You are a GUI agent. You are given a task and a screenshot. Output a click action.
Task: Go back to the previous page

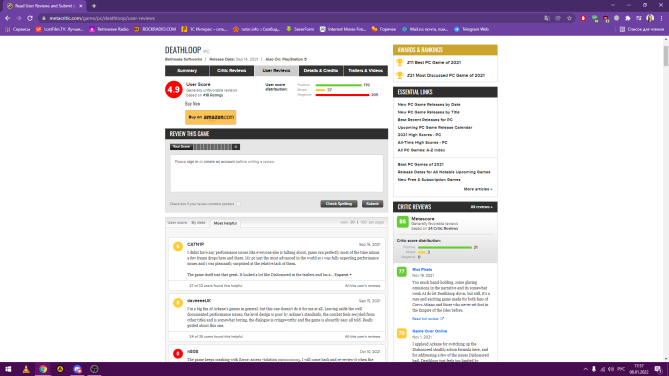[x=8, y=18]
